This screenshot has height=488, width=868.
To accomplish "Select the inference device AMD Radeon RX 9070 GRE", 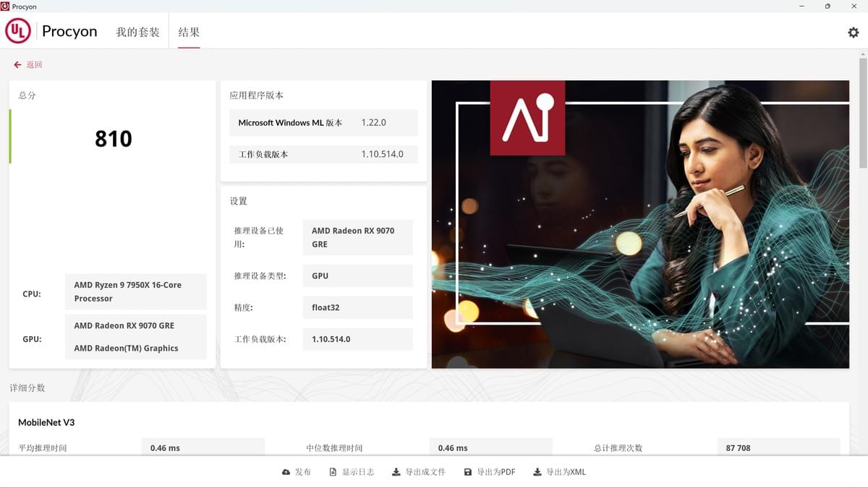I will coord(353,237).
